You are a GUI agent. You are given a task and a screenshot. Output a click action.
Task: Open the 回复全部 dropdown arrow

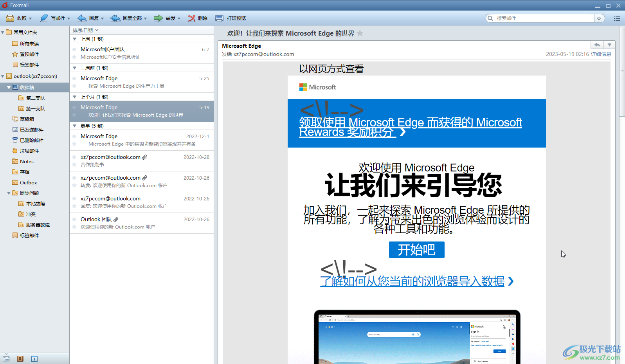(x=145, y=18)
